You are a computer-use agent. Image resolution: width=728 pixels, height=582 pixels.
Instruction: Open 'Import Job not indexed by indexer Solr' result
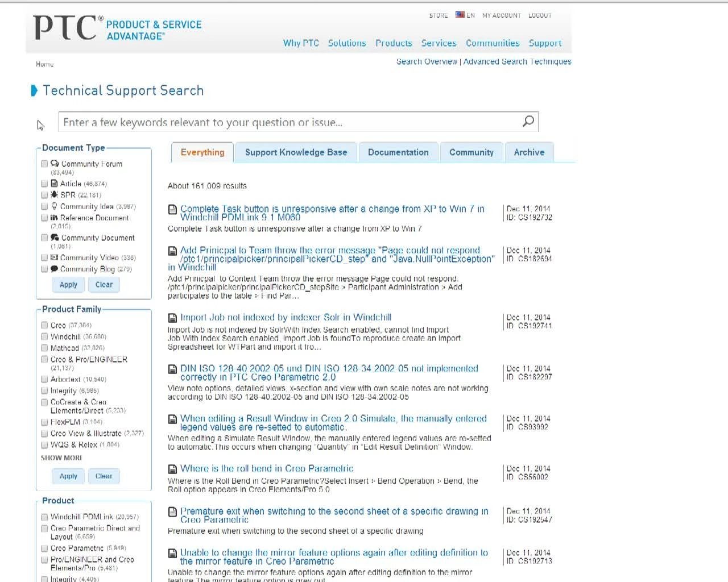pyautogui.click(x=286, y=317)
